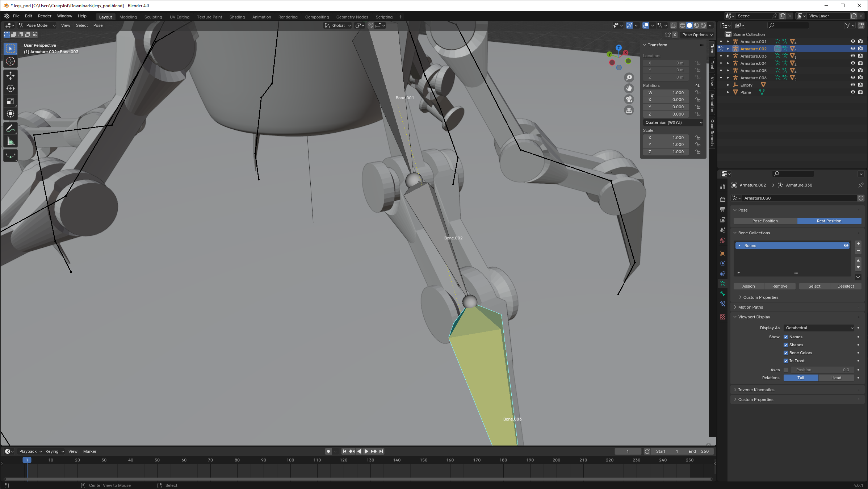The height and width of the screenshot is (489, 868).
Task: Open the Pose menu in viewport header
Action: click(98, 25)
